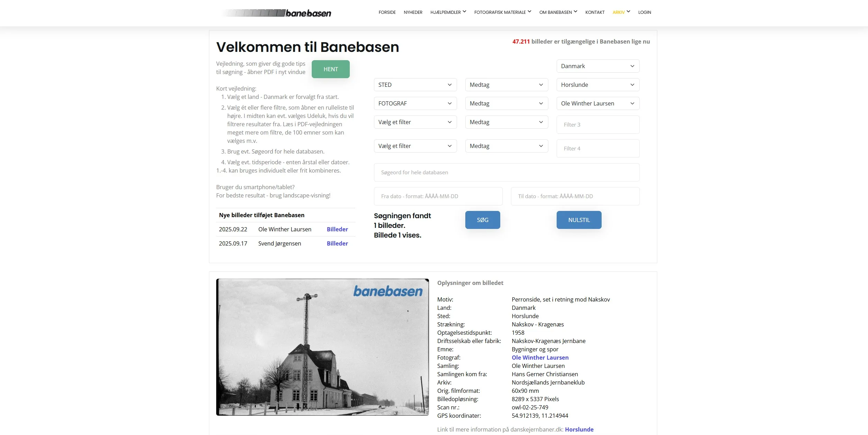Follow the Ole Winther Laursen photographer link
This screenshot has width=868, height=435.
tap(540, 358)
